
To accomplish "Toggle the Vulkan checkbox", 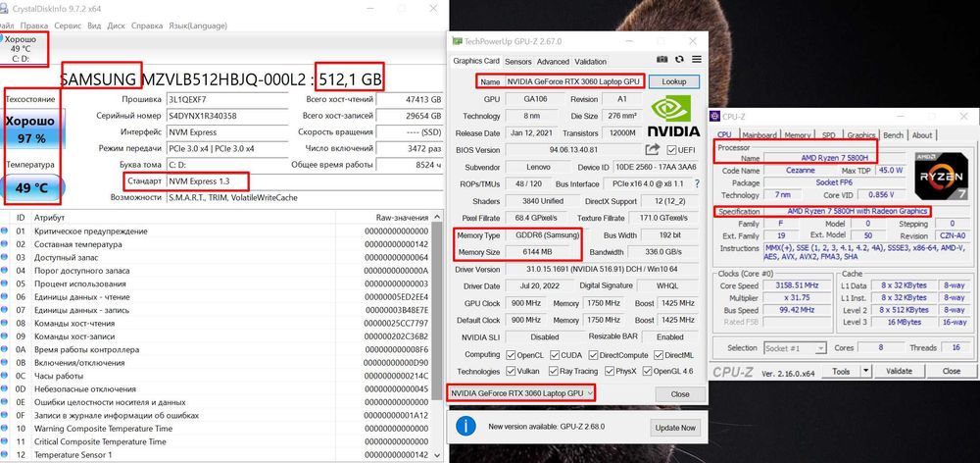I will (511, 371).
